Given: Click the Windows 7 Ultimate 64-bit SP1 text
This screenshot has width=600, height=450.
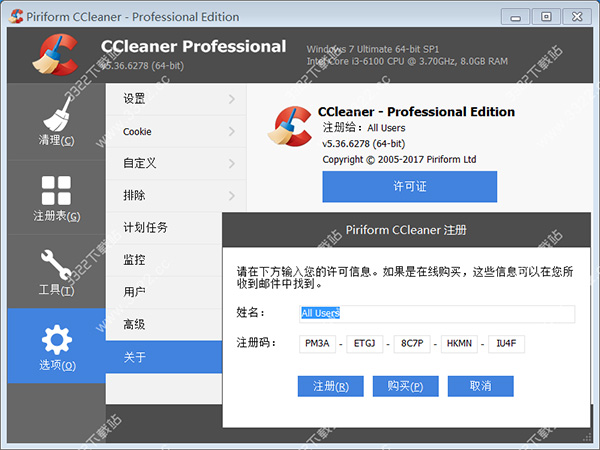Looking at the screenshot, I should click(373, 49).
